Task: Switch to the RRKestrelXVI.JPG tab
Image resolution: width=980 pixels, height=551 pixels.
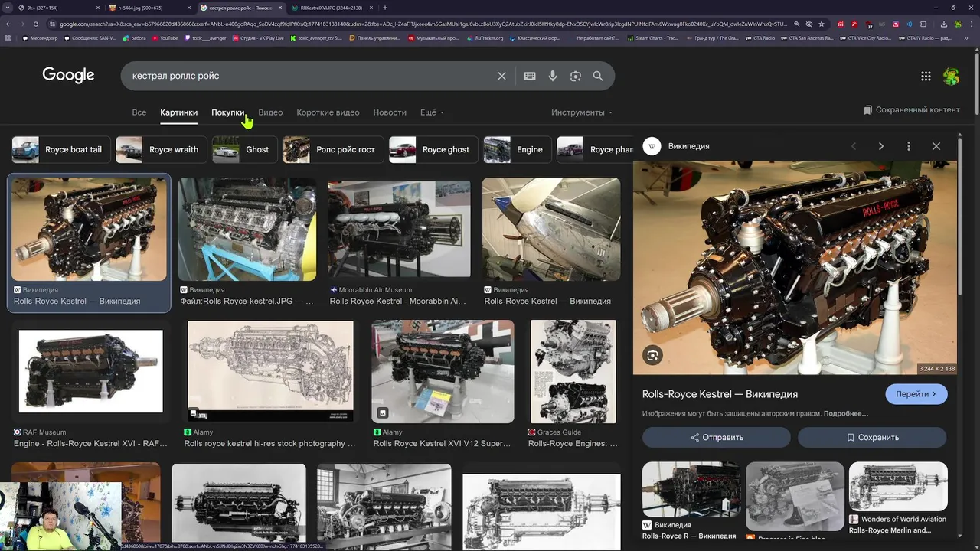Action: pyautogui.click(x=334, y=8)
